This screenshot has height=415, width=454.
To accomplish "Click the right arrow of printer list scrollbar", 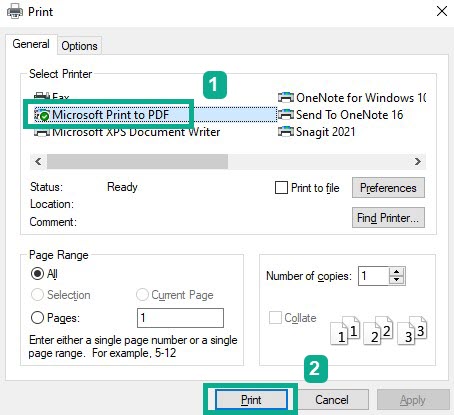I will coord(418,162).
